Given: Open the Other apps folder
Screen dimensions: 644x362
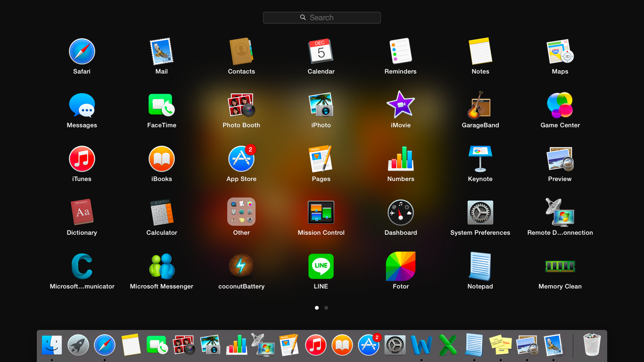Looking at the screenshot, I should pos(241,212).
